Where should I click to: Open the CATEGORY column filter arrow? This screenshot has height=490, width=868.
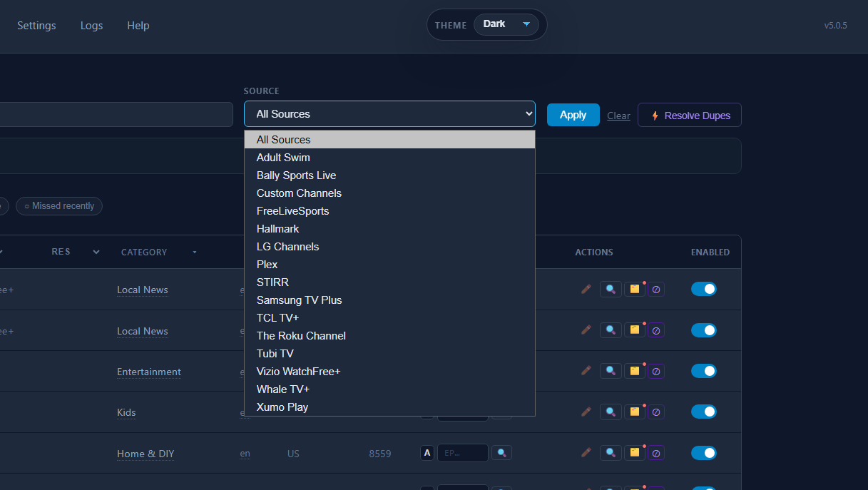pyautogui.click(x=194, y=252)
